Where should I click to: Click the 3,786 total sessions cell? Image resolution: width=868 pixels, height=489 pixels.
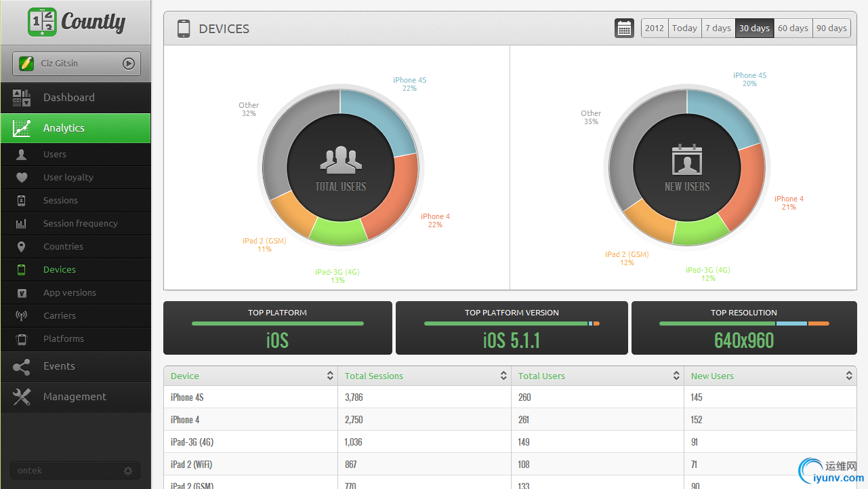tap(354, 397)
